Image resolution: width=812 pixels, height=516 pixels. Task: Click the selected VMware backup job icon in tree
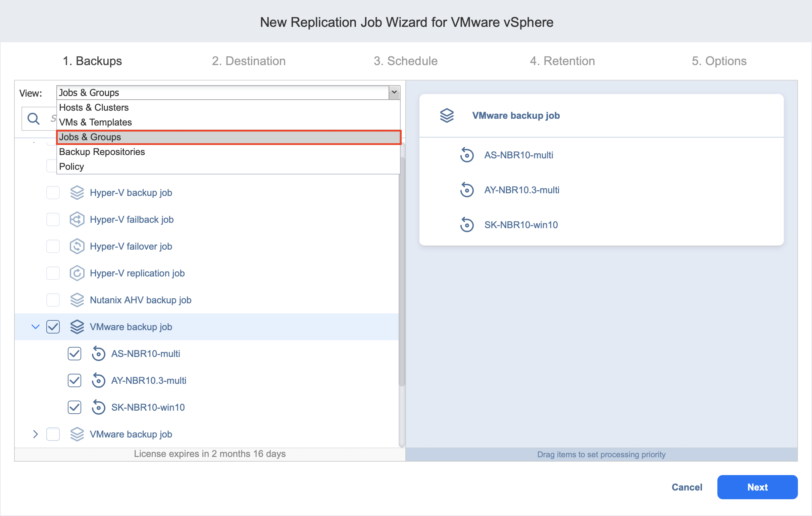pos(77,327)
